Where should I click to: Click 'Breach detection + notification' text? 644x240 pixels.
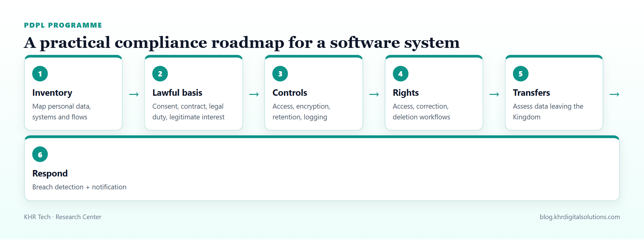pyautogui.click(x=79, y=187)
